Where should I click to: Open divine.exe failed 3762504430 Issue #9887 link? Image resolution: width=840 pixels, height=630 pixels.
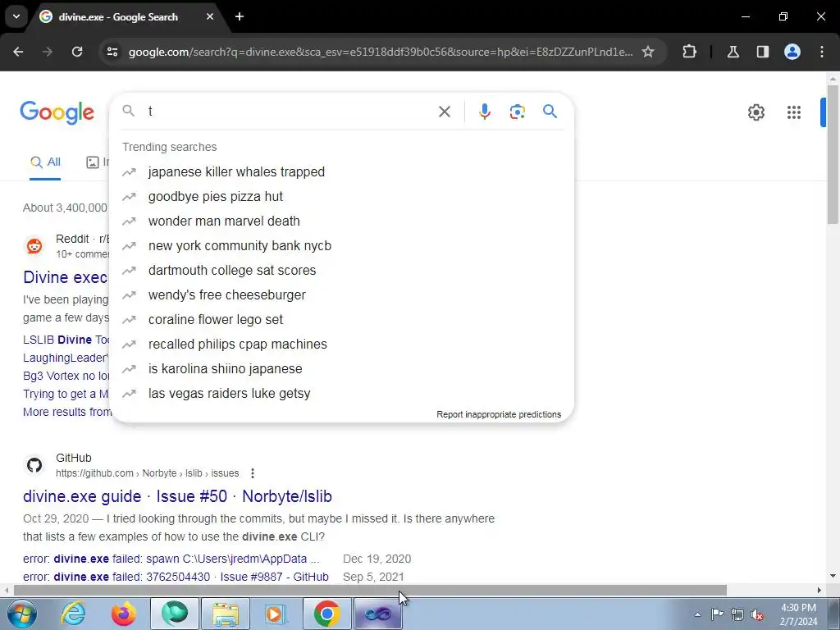click(x=176, y=577)
